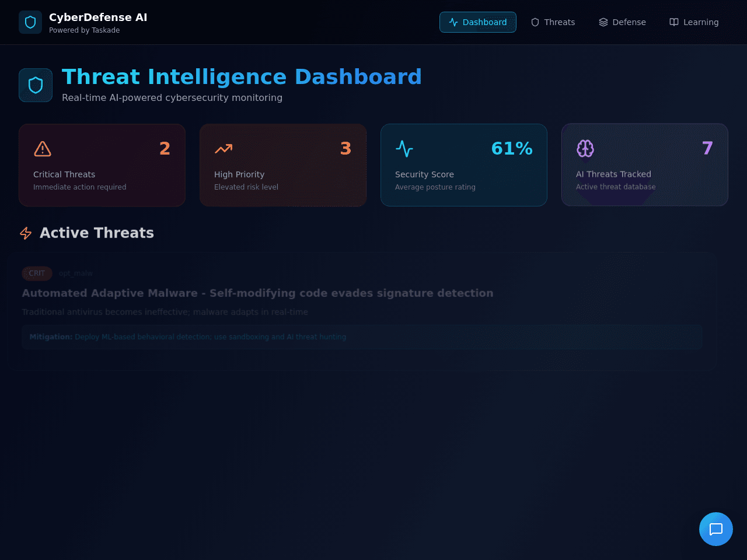Image resolution: width=747 pixels, height=560 pixels.
Task: Click the CRIT severity badge
Action: point(37,273)
